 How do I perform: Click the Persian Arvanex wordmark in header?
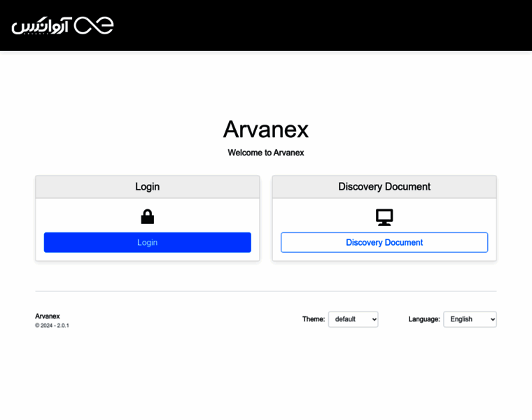[42, 26]
